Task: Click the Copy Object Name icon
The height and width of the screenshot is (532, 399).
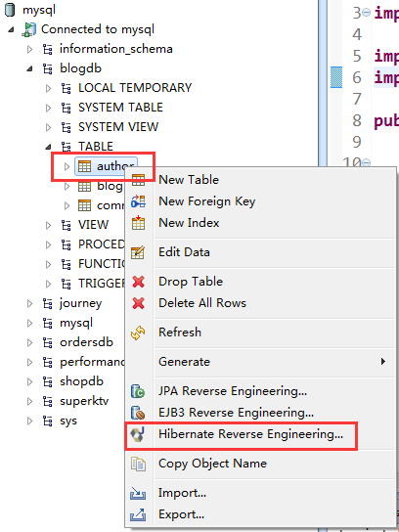Action: pos(138,464)
